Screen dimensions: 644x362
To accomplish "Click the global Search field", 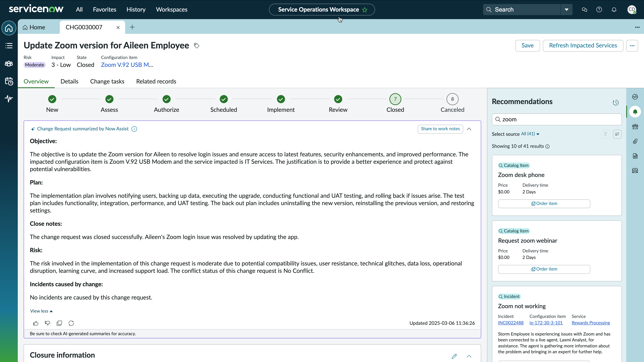I will coord(522,10).
